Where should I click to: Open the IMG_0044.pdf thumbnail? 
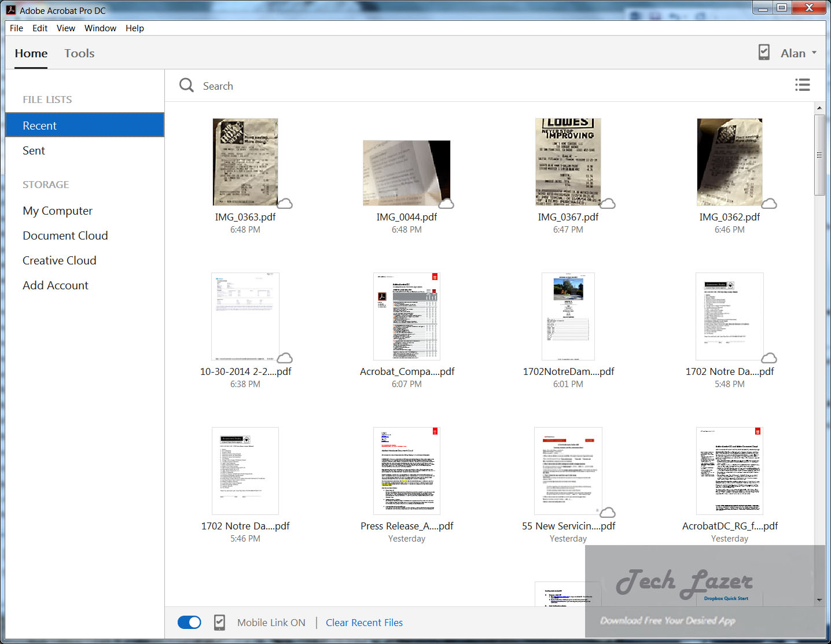click(407, 172)
